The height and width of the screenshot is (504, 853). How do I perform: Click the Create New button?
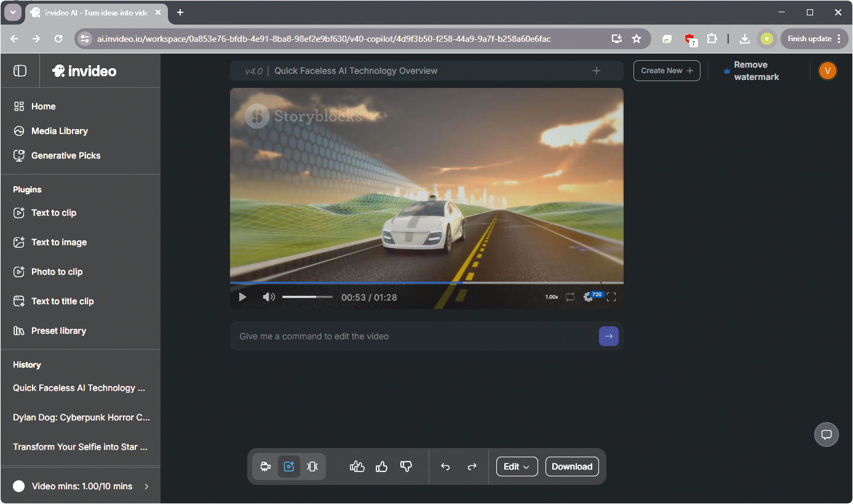(x=667, y=71)
